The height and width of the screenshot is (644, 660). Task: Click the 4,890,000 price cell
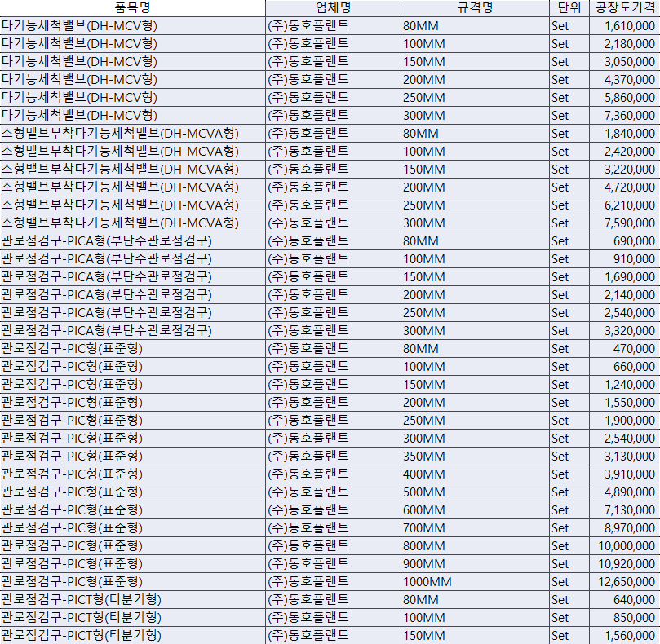pos(625,492)
